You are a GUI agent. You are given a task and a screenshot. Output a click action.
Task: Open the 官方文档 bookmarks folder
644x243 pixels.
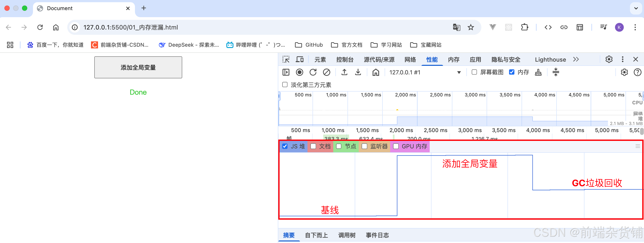(346, 45)
